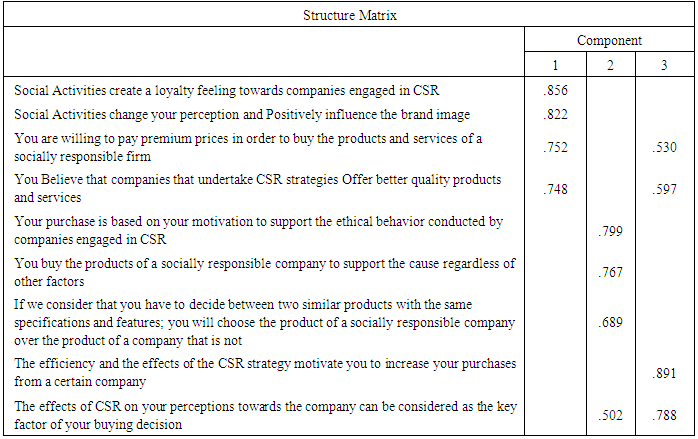Select the .891 loading value

665,373
